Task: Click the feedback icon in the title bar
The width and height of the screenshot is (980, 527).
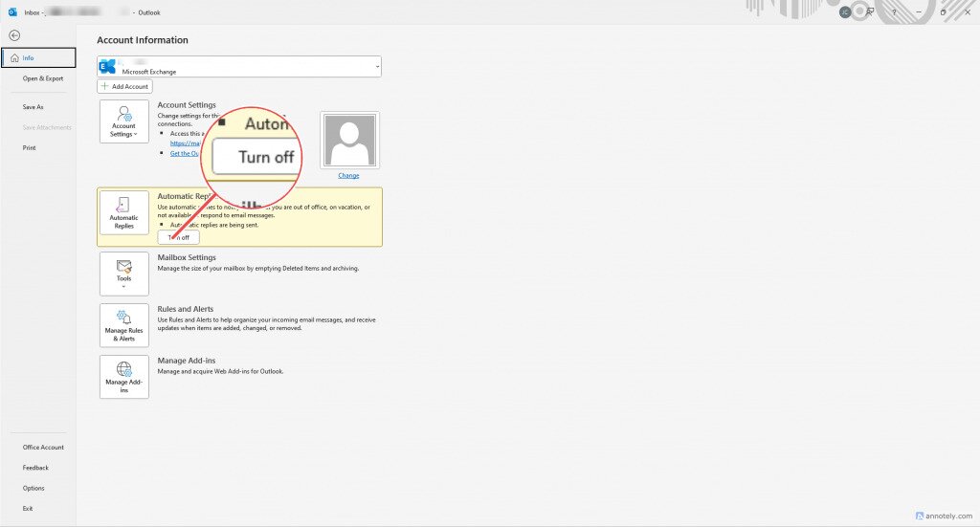Action: tap(870, 11)
